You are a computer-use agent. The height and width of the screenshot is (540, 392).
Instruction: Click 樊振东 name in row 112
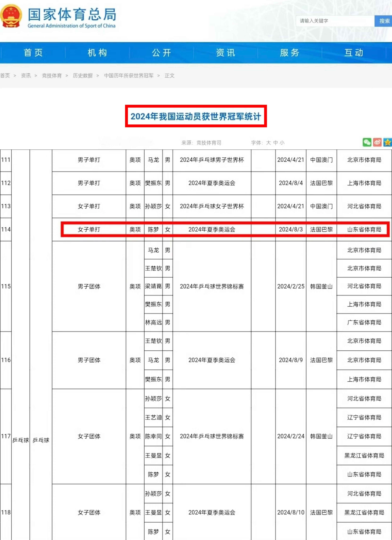pyautogui.click(x=153, y=183)
